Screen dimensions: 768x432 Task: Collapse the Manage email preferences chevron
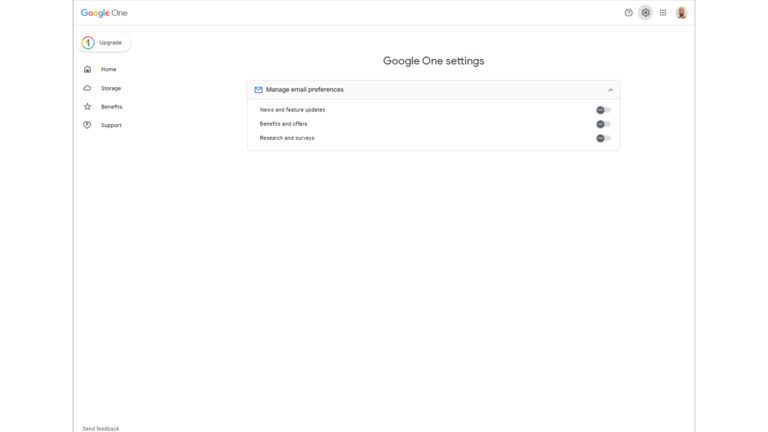point(610,90)
